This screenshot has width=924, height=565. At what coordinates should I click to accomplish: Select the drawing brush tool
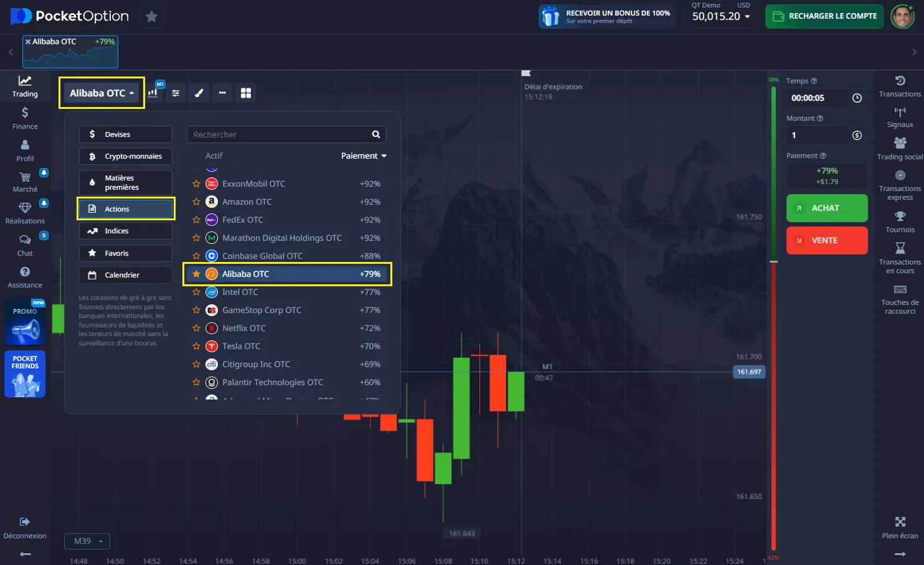point(199,93)
